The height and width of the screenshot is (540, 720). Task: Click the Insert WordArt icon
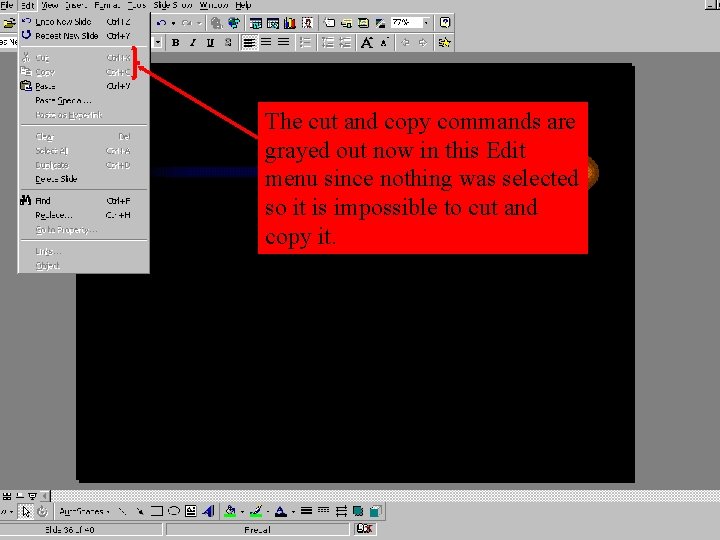208,511
